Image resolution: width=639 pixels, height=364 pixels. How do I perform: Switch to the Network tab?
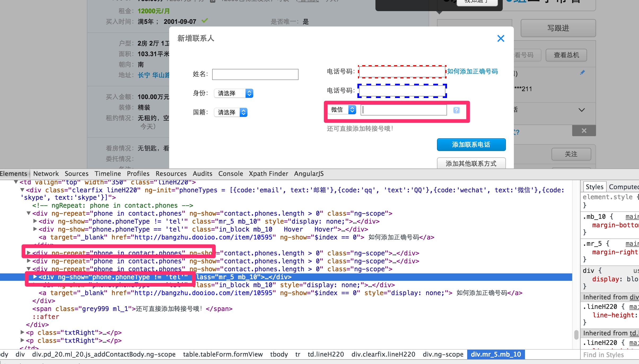point(46,174)
